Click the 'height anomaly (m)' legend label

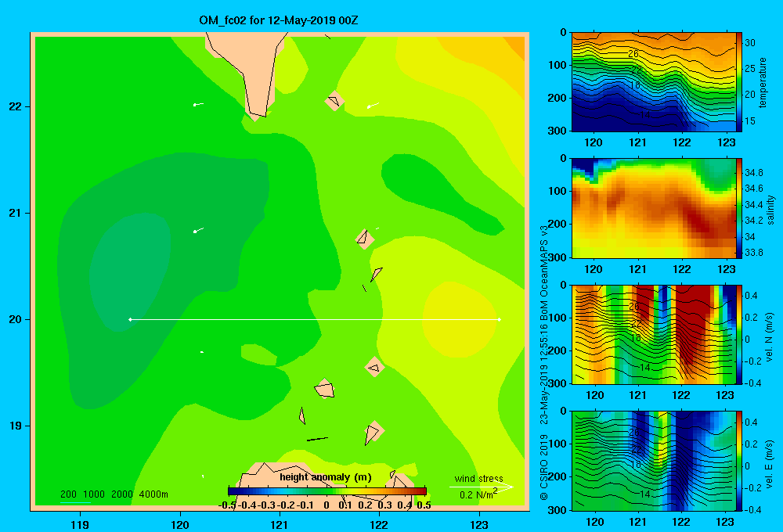point(326,477)
